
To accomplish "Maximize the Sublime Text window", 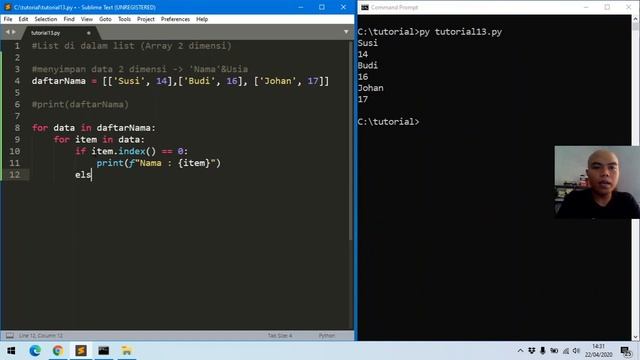I will click(x=322, y=7).
